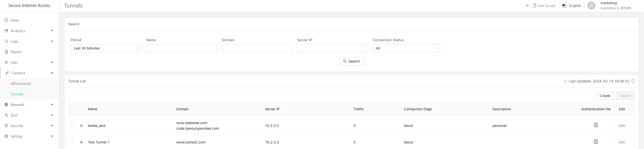Go to AIConnector in the Connect submenu

21,83
